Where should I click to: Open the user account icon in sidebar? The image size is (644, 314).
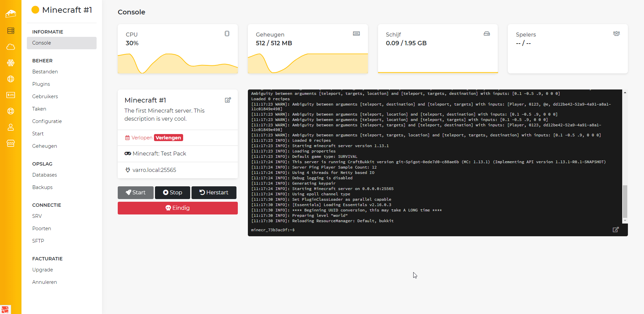[x=11, y=127]
